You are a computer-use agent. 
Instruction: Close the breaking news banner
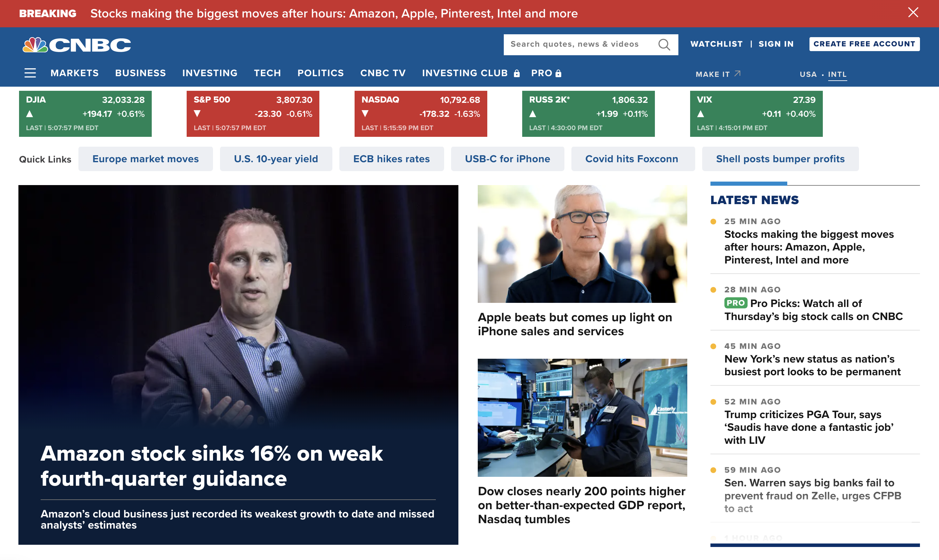click(913, 13)
